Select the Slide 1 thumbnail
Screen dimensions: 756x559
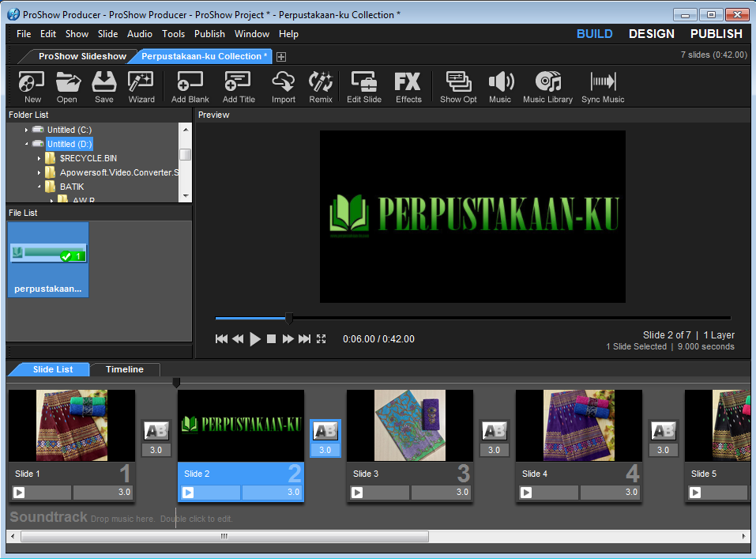click(72, 425)
